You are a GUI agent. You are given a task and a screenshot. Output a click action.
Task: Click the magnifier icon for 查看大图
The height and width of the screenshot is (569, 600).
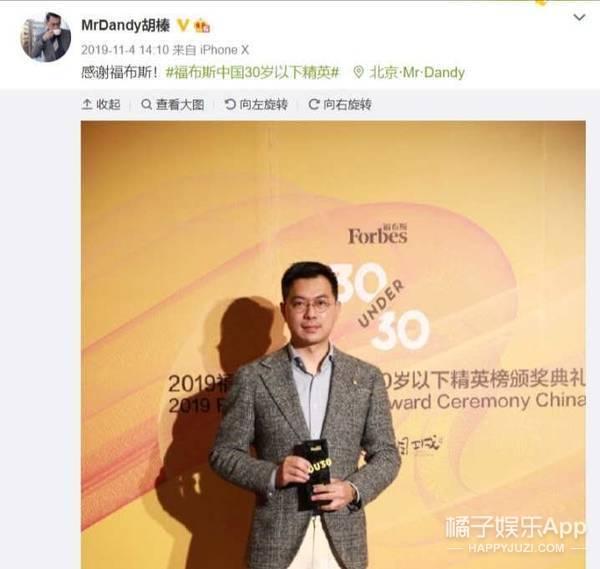click(x=147, y=104)
